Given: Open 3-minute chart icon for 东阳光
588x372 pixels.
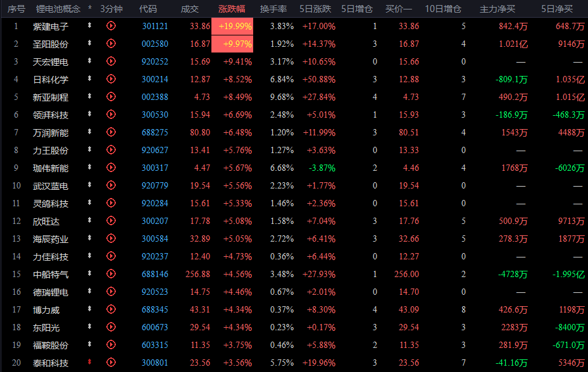Looking at the screenshot, I should point(111,327).
